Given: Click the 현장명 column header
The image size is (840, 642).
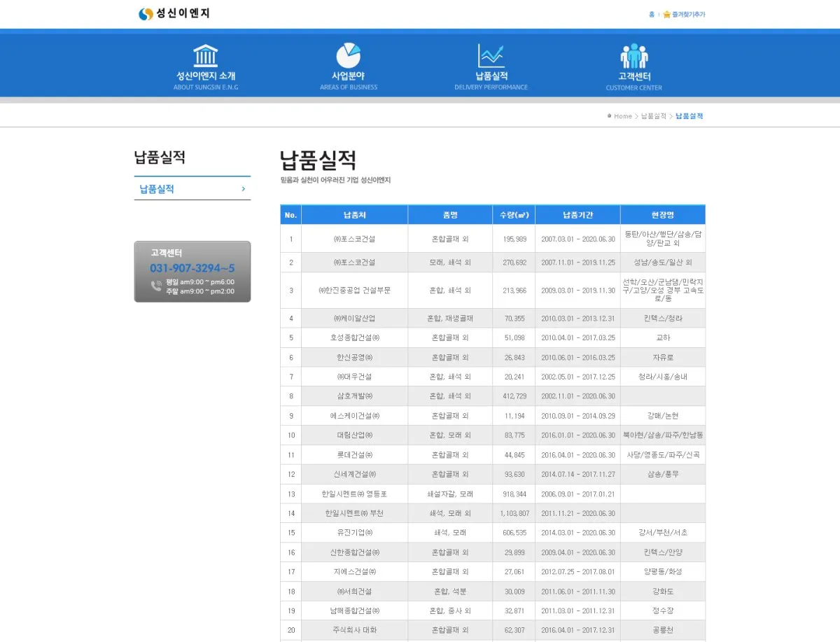Looking at the screenshot, I should pos(663,215).
